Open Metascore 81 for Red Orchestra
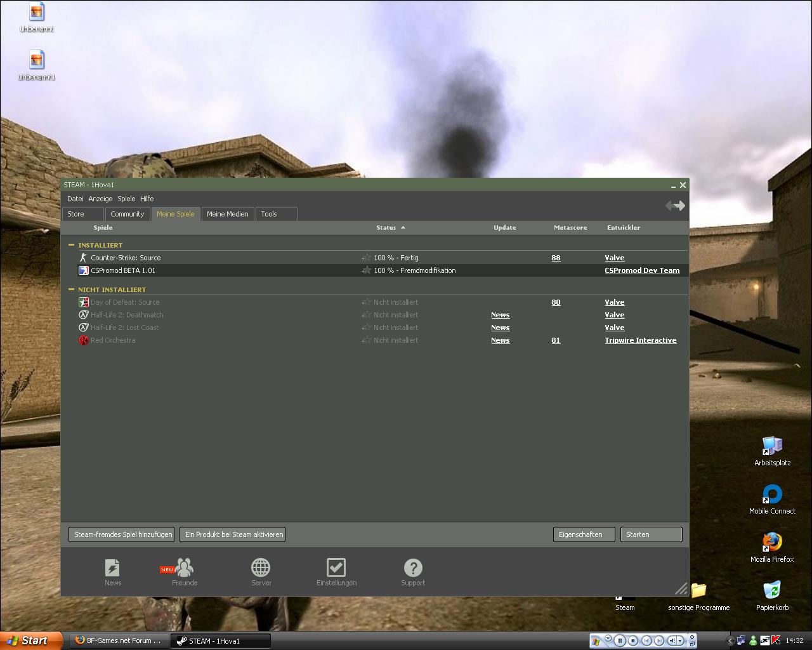Screen dimensions: 812x650 pyautogui.click(x=556, y=340)
